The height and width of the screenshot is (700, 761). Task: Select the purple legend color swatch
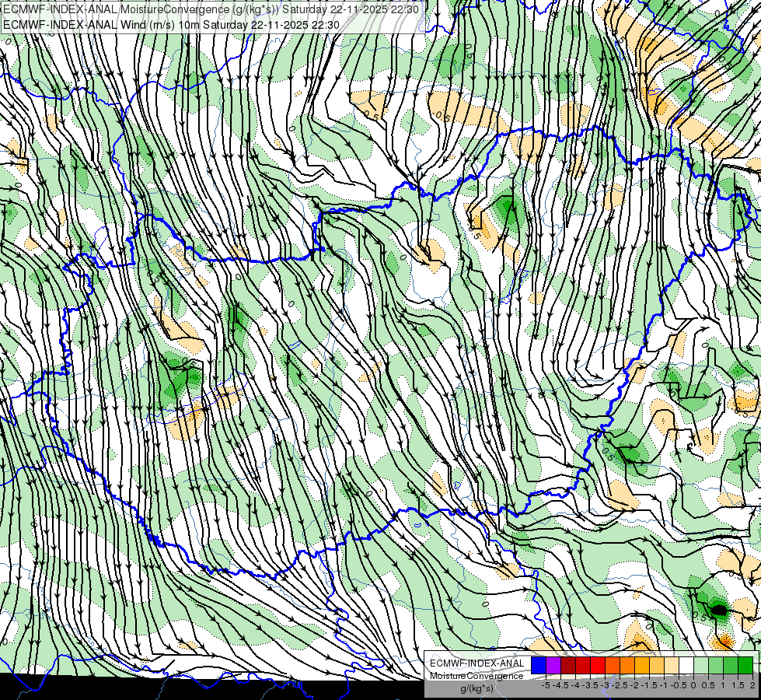[x=553, y=665]
